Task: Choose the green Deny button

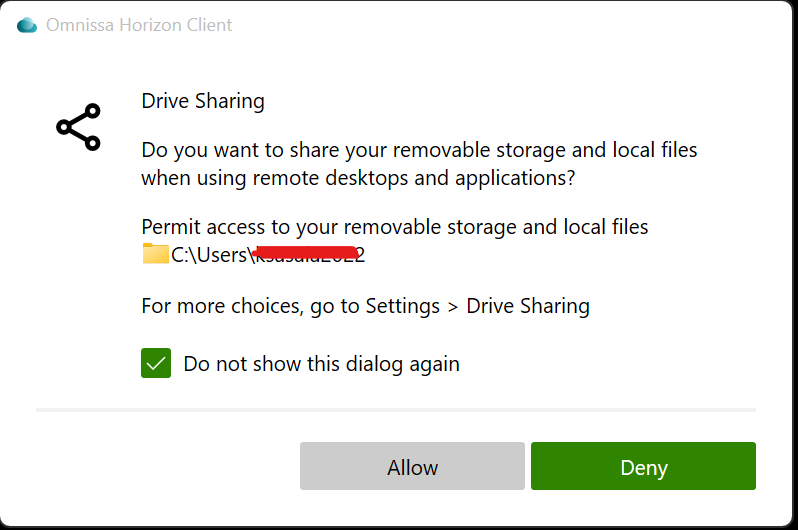Action: [x=643, y=467]
